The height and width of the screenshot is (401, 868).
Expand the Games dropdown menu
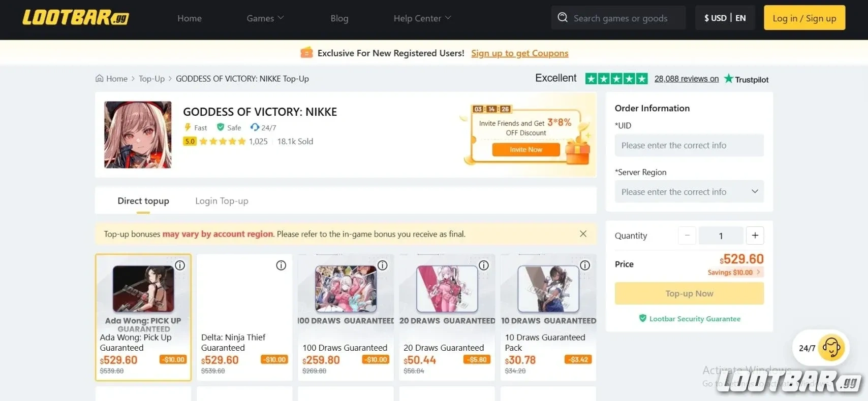(265, 18)
